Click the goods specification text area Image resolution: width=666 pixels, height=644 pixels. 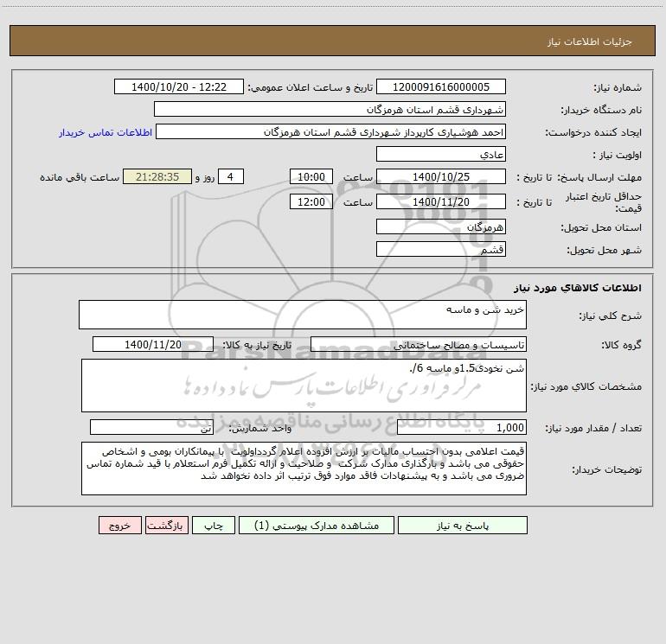[304, 386]
